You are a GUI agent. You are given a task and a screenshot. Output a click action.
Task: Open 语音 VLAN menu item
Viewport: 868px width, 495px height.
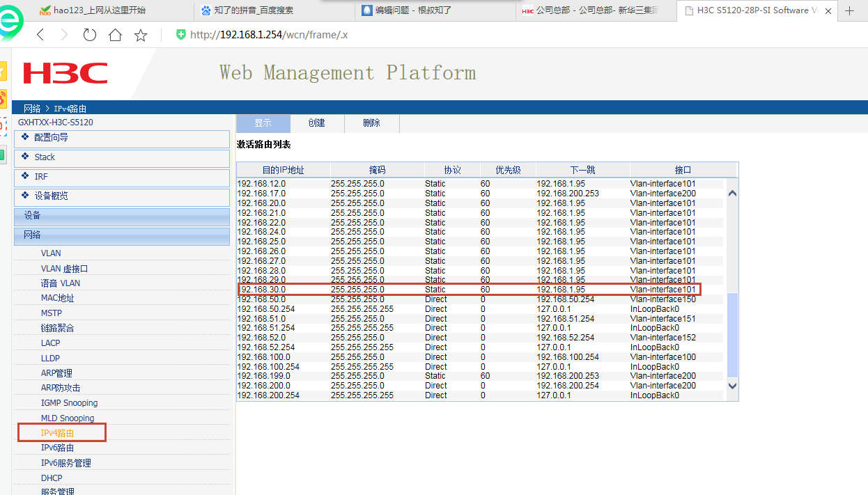point(61,283)
